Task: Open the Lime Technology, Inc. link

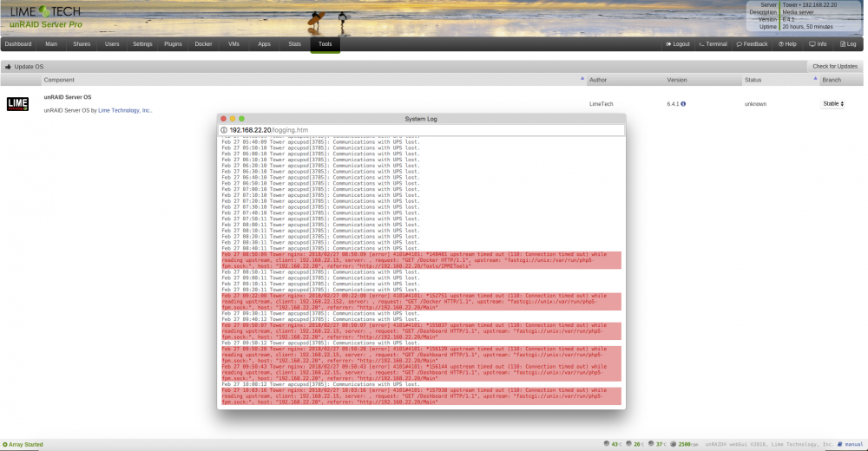Action: [124, 111]
